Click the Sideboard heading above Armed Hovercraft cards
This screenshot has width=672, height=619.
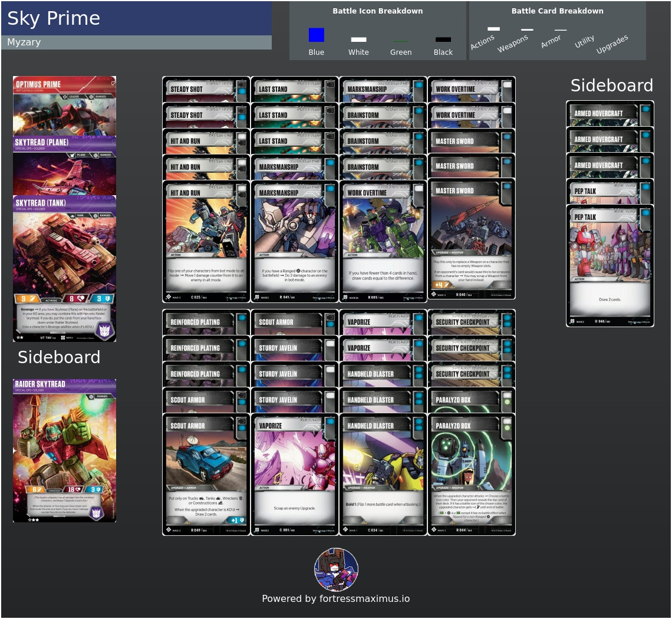(611, 85)
